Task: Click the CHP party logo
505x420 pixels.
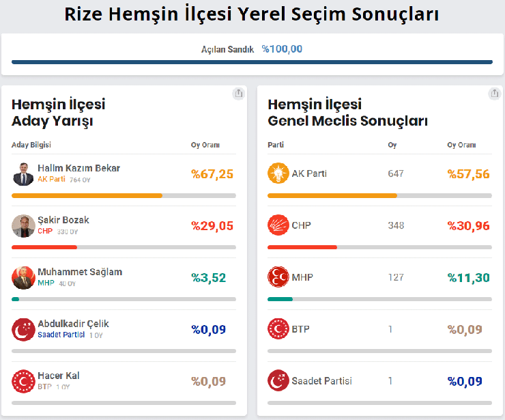Action: tap(278, 225)
